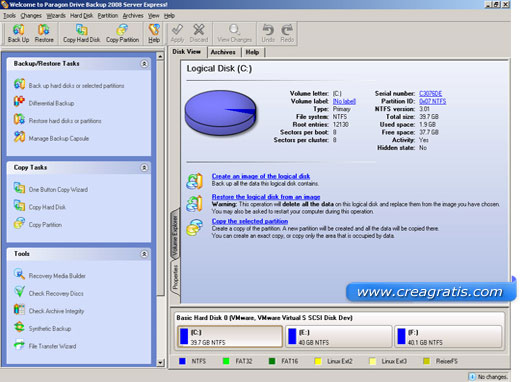Screen dimensions: 530x382
Task: Click the sidebar Copy Partition icon
Action: coord(19,223)
